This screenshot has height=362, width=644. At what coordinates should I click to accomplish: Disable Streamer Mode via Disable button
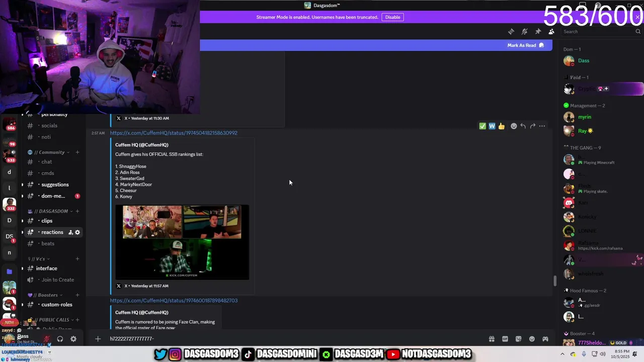[392, 17]
